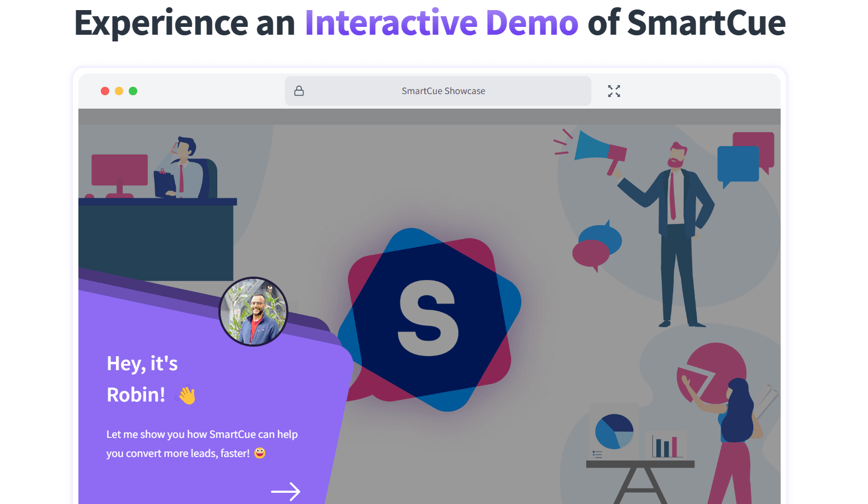Viewport: 868px width, 504px height.
Task: Click the SmartCue Showcase address bar
Action: 438,91
